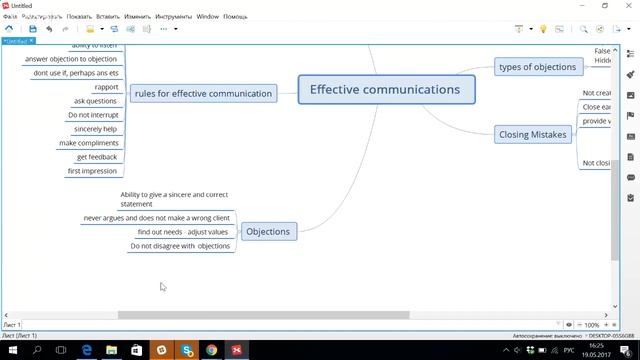Click the export icon in toolbar
The image size is (640, 360).
point(617,29)
